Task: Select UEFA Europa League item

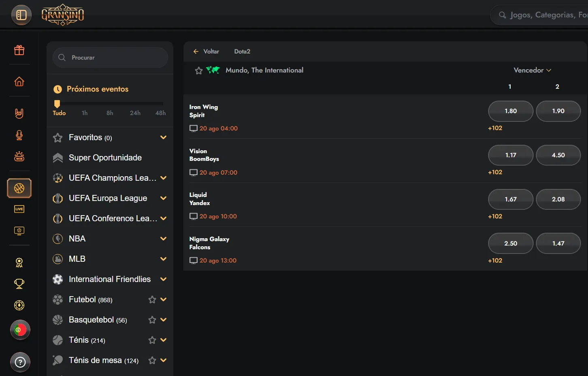Action: 108,198
